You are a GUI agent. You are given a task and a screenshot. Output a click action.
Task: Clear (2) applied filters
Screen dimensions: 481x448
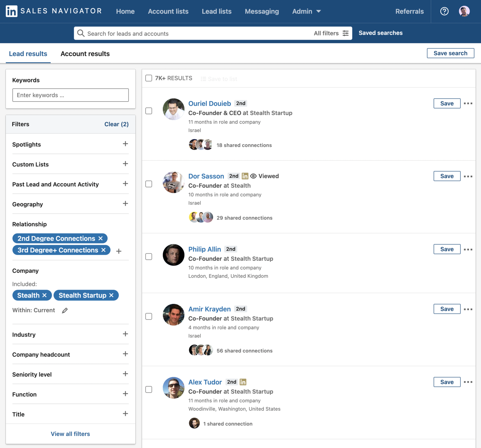tap(116, 124)
